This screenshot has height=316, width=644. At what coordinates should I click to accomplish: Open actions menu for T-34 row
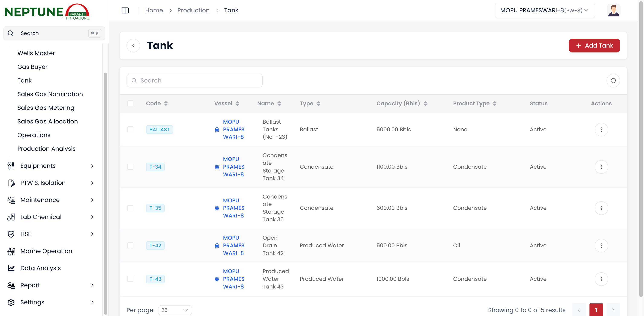tap(601, 167)
